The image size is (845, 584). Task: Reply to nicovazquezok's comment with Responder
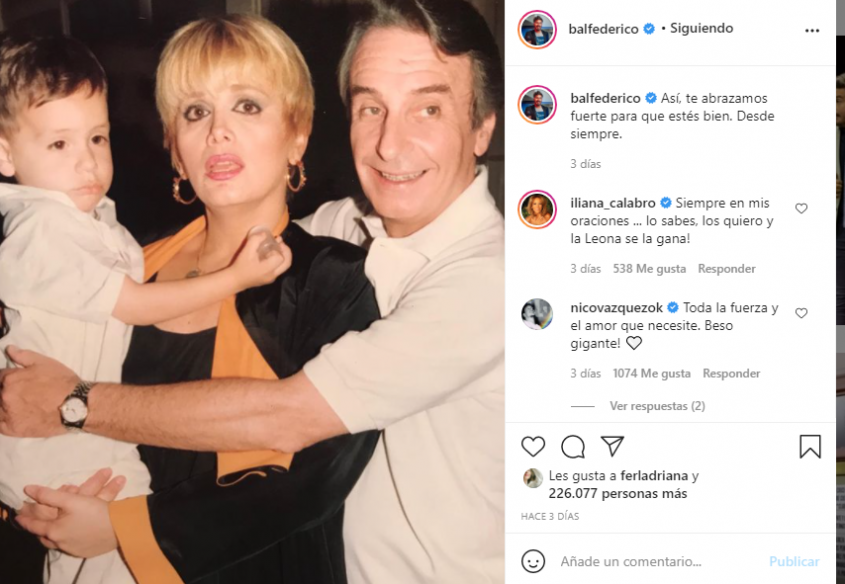click(x=731, y=373)
